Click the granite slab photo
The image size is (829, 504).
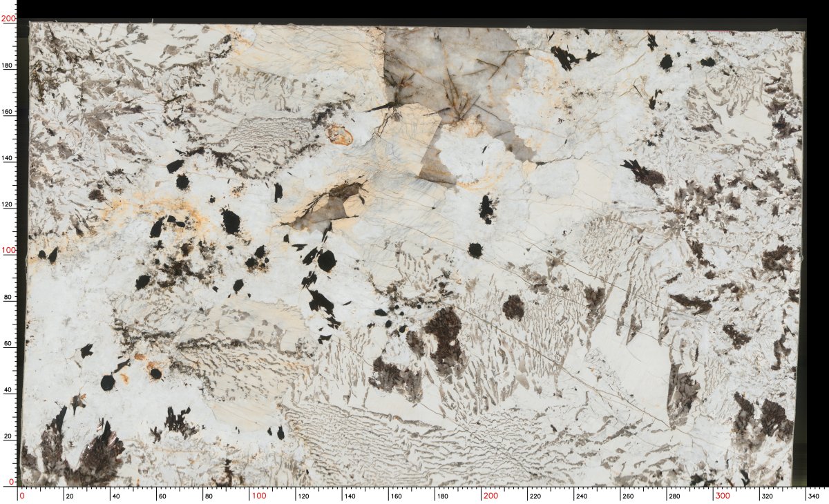coord(413,254)
